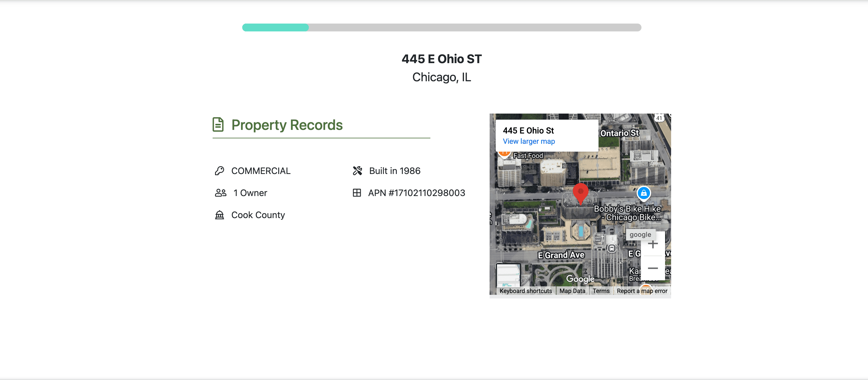868x380 pixels.
Task: Click the Google logo on the map
Action: (x=580, y=279)
